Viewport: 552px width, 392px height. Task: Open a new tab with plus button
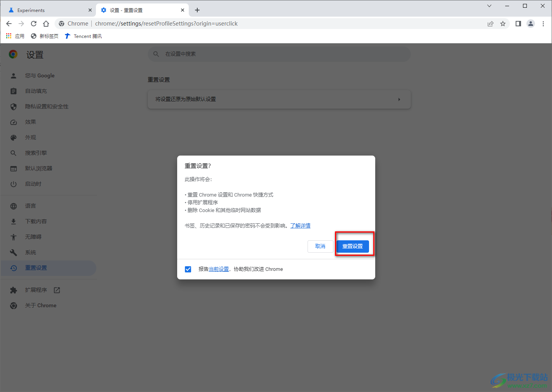click(197, 10)
